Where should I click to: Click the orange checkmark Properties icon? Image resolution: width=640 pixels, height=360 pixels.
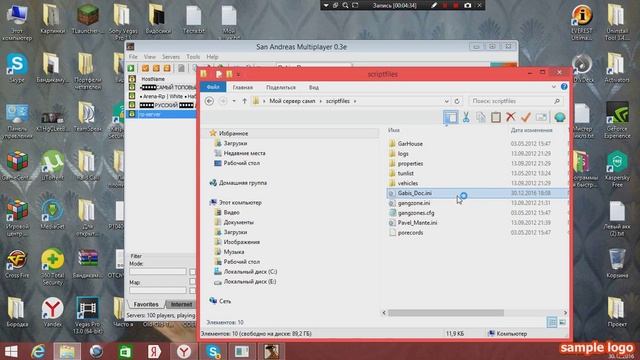click(526, 117)
